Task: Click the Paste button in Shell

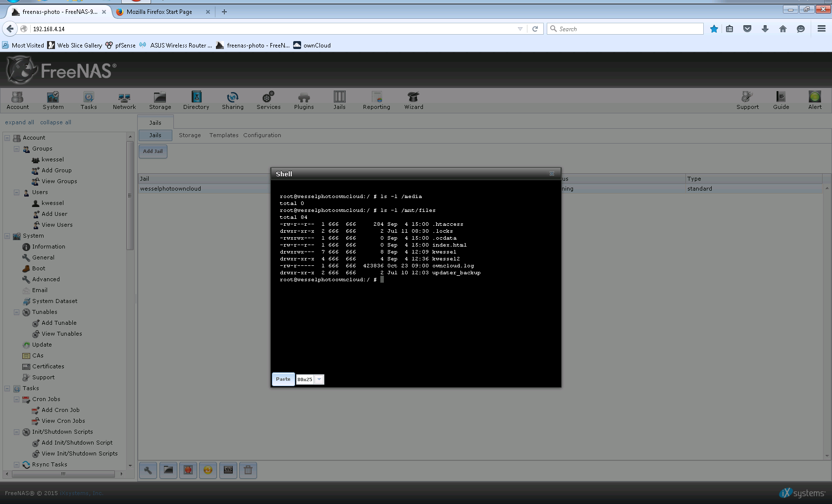Action: click(x=283, y=379)
